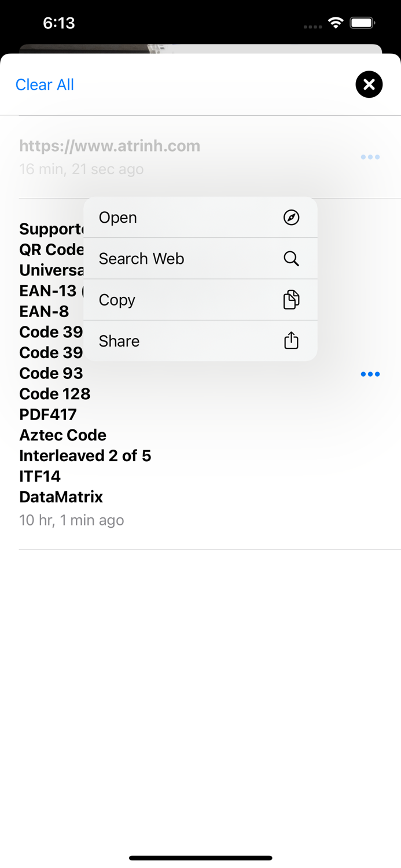
Task: Tap the share sheet icon beside Share
Action: click(291, 341)
